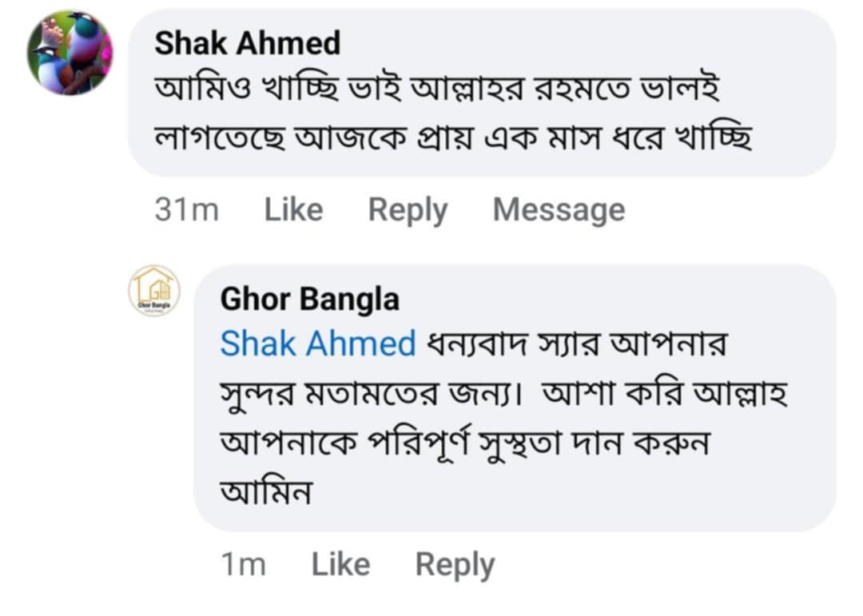The height and width of the screenshot is (616, 863).
Task: Open Shak Ahmed's bird profile picture
Action: point(70,54)
